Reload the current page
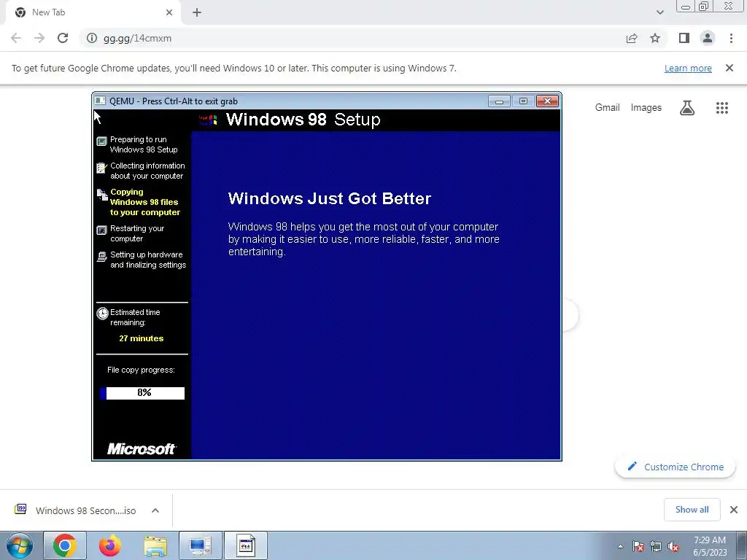 [63, 38]
